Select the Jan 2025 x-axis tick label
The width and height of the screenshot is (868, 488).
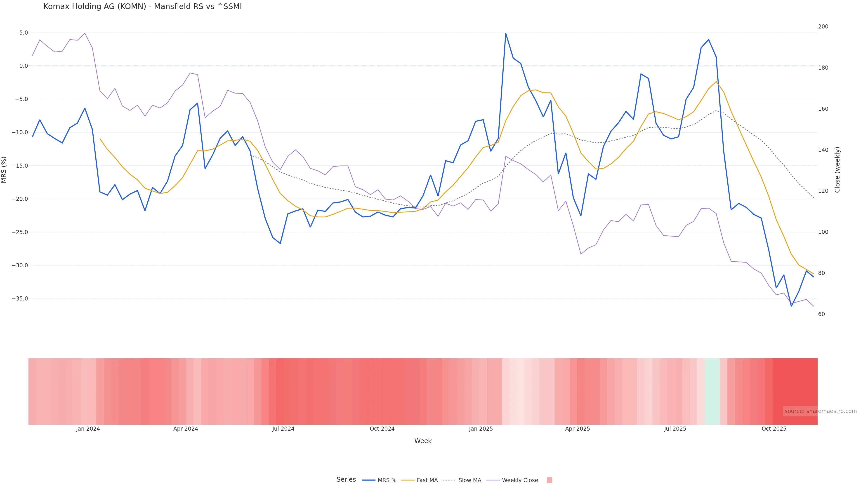coord(481,429)
